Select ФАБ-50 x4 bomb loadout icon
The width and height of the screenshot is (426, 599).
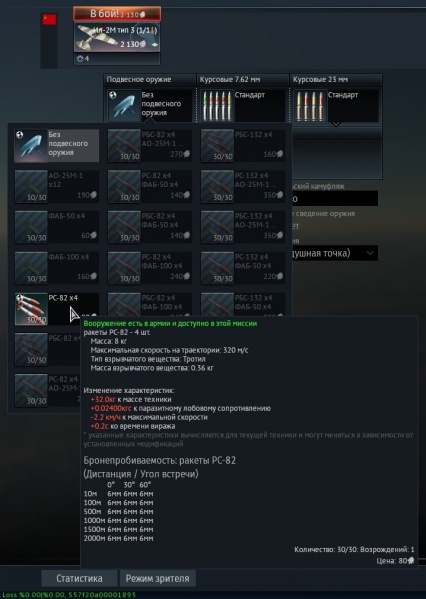[x=31, y=227]
